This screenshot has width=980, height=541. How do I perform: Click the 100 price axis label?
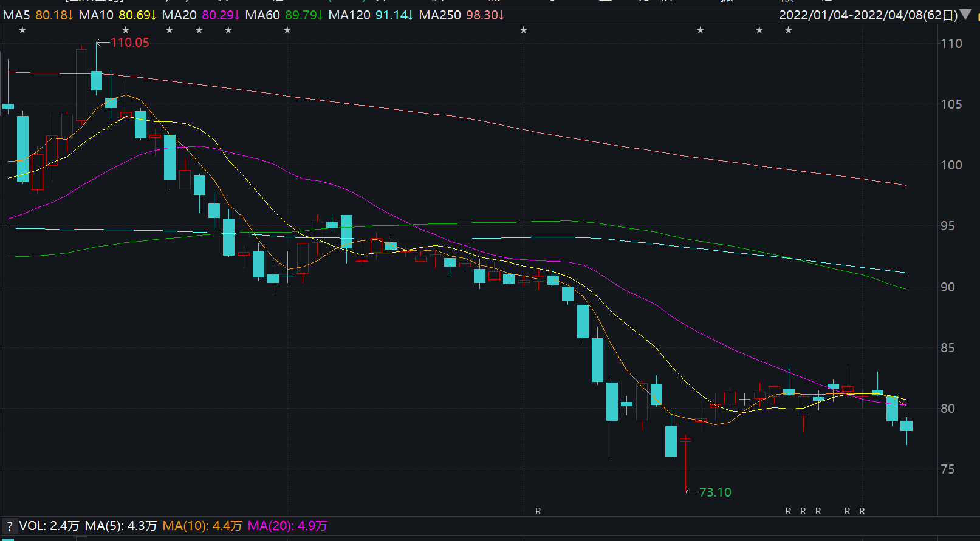tap(951, 165)
